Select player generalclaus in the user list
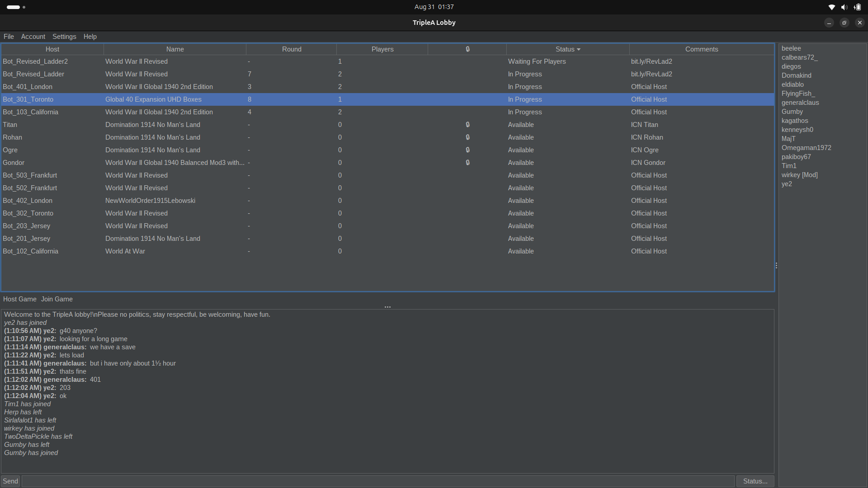The height and width of the screenshot is (488, 868). 800,103
